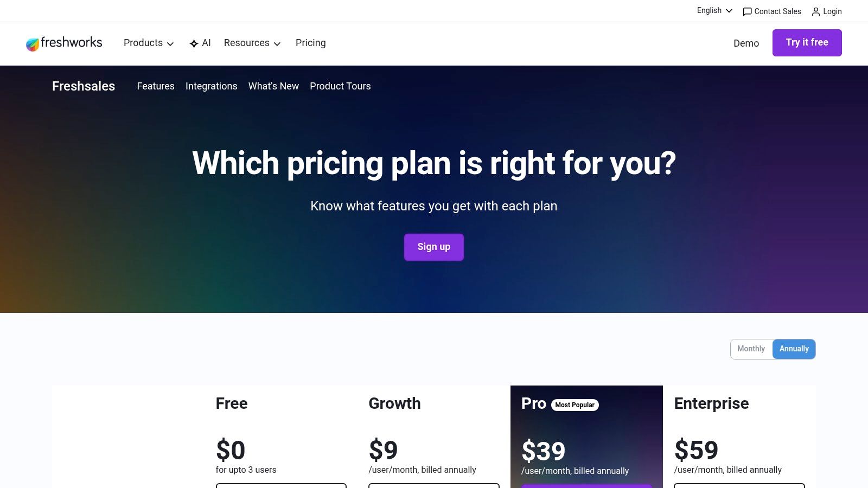The width and height of the screenshot is (868, 488).
Task: Click the English language globe selector
Action: pos(713,10)
